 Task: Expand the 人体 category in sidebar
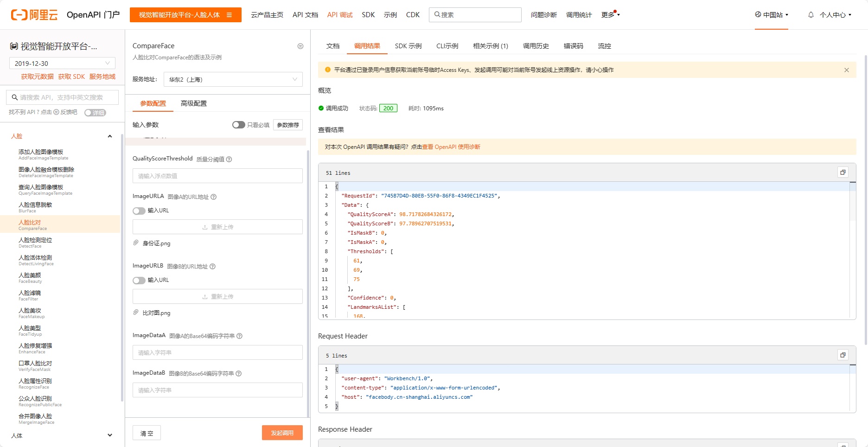(110, 435)
